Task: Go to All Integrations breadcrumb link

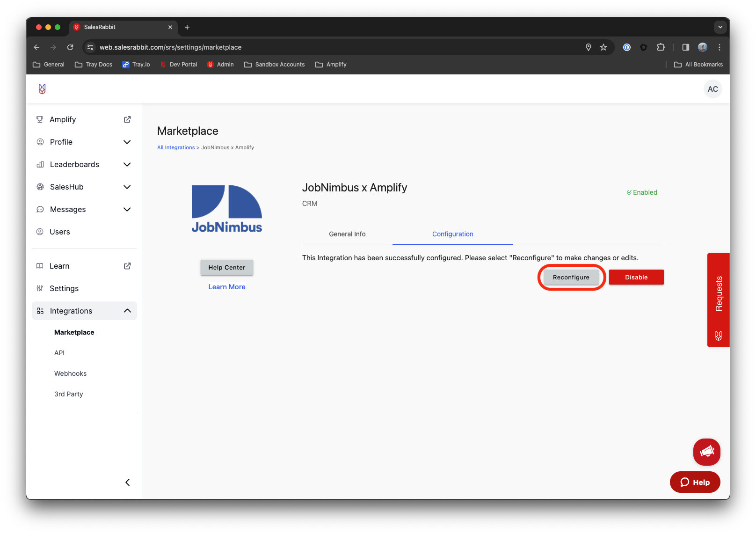Action: click(x=176, y=147)
